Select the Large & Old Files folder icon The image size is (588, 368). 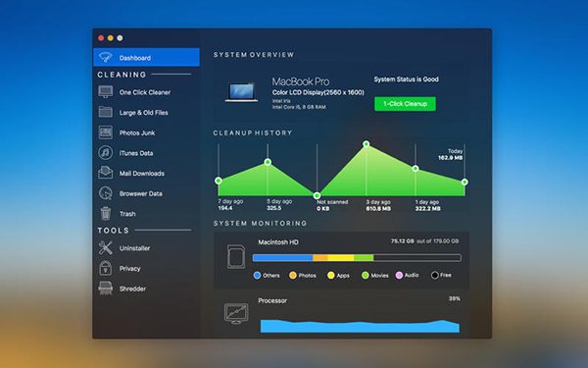(x=106, y=112)
